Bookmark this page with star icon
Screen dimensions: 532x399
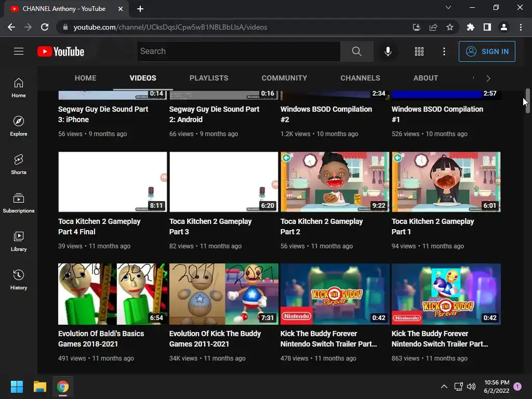click(449, 27)
